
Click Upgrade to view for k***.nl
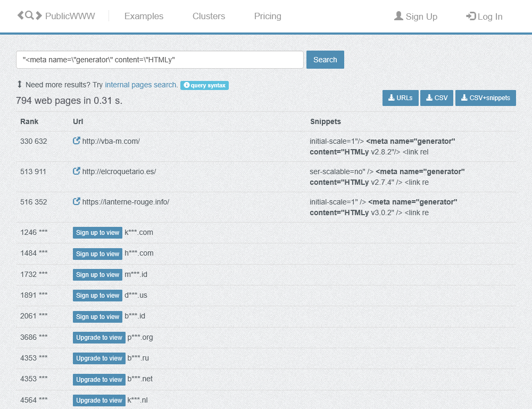point(99,400)
